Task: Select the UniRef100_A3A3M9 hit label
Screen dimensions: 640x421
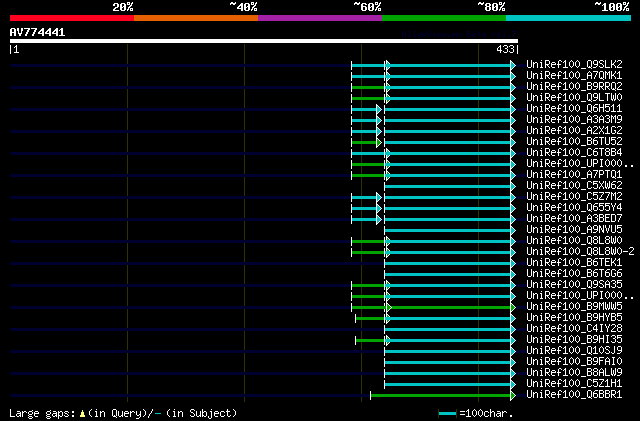Action: (574, 120)
